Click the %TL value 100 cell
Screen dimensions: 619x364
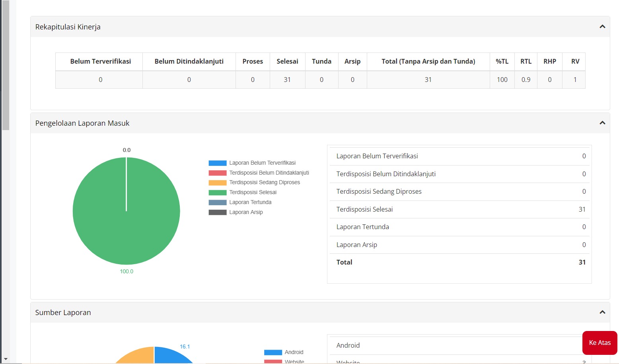pos(502,80)
